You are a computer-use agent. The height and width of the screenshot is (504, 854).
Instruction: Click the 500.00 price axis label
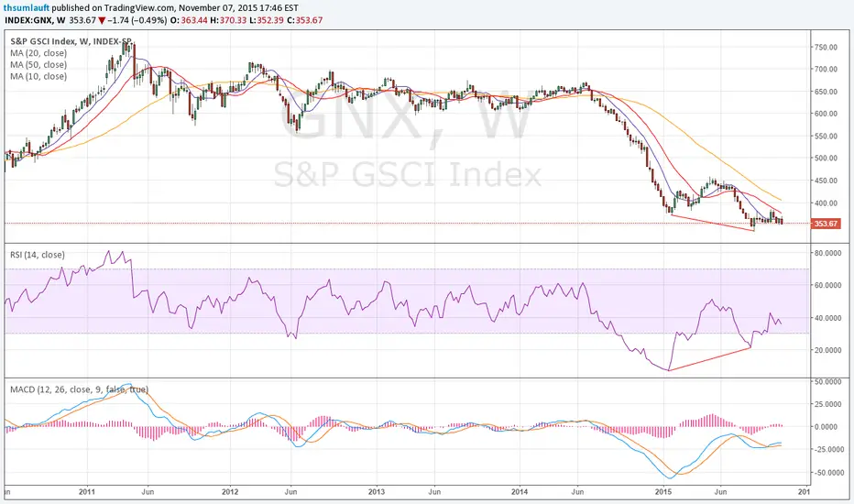[826, 158]
